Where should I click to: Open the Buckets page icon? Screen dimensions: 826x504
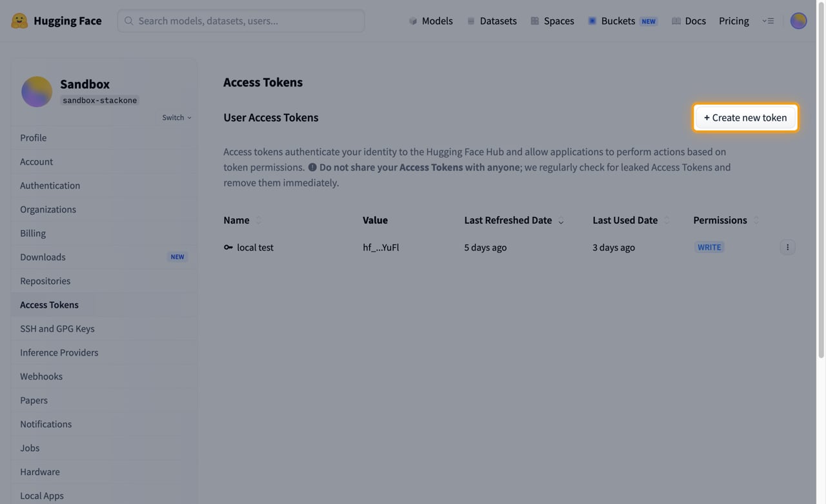tap(592, 21)
